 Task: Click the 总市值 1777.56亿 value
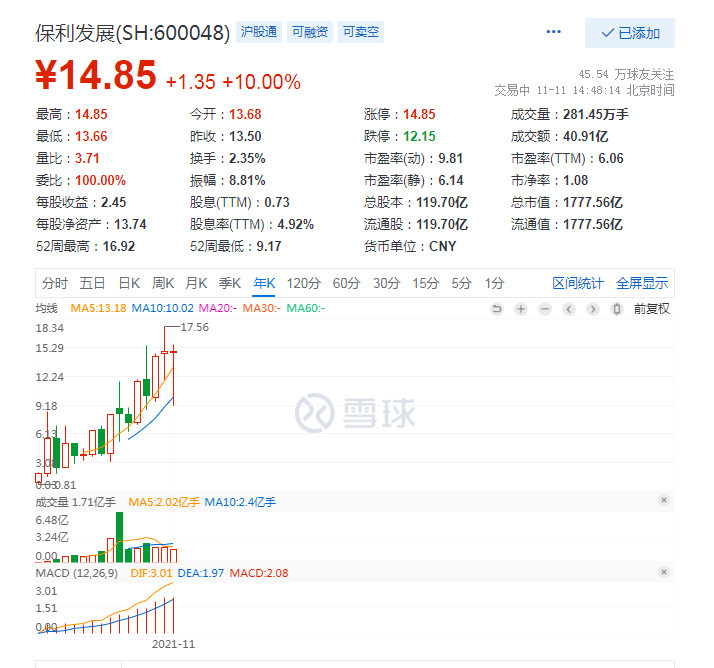(592, 202)
